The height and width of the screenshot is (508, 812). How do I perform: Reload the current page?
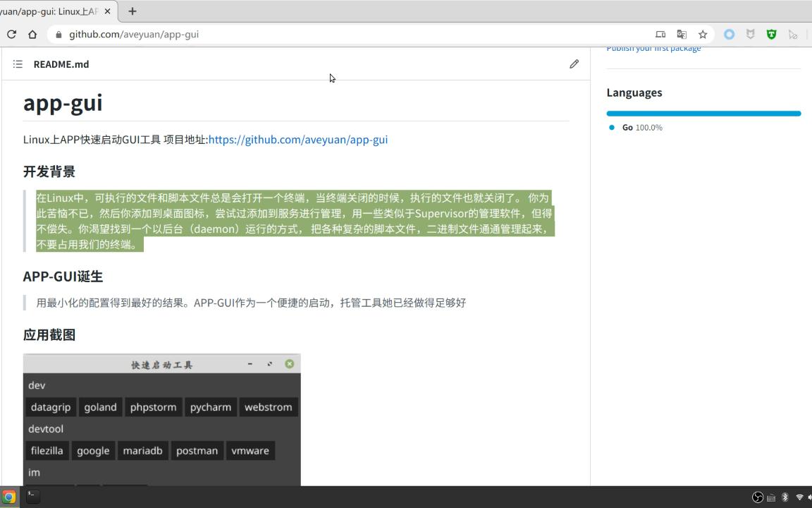point(11,33)
